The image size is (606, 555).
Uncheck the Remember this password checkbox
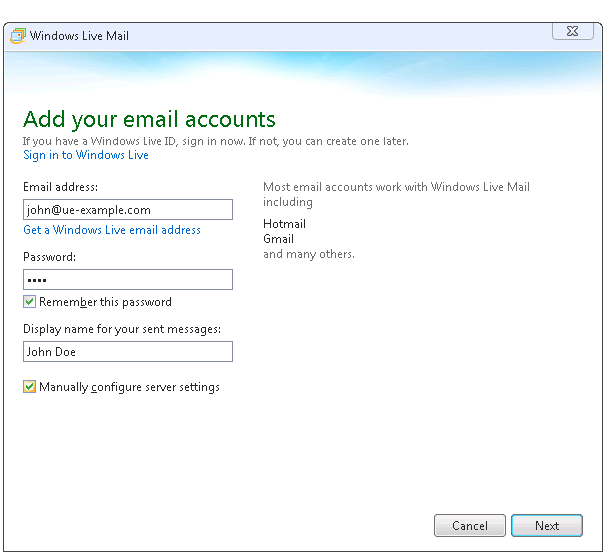(x=30, y=302)
